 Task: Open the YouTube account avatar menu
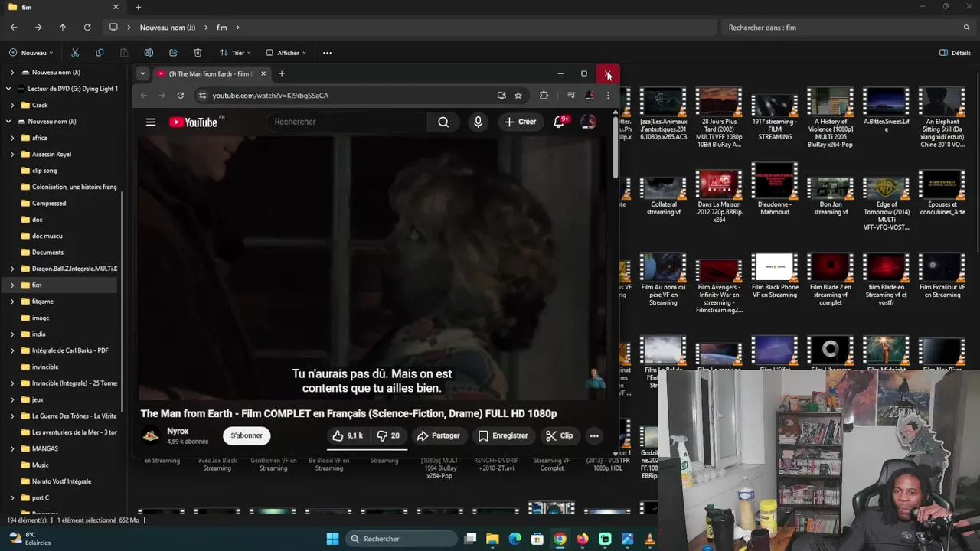(x=588, y=122)
